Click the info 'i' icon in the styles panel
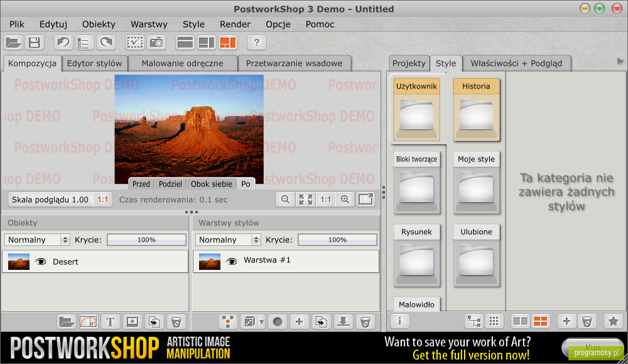This screenshot has width=628, height=364. click(399, 321)
